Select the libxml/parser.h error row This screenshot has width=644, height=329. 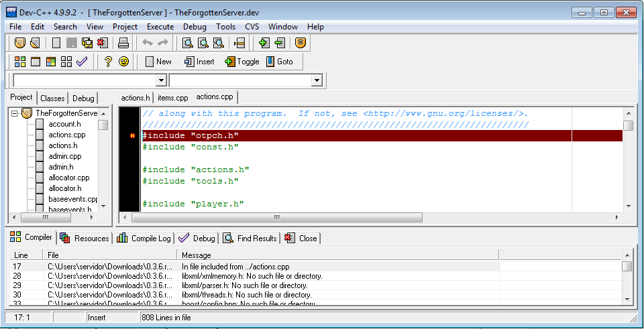point(315,285)
